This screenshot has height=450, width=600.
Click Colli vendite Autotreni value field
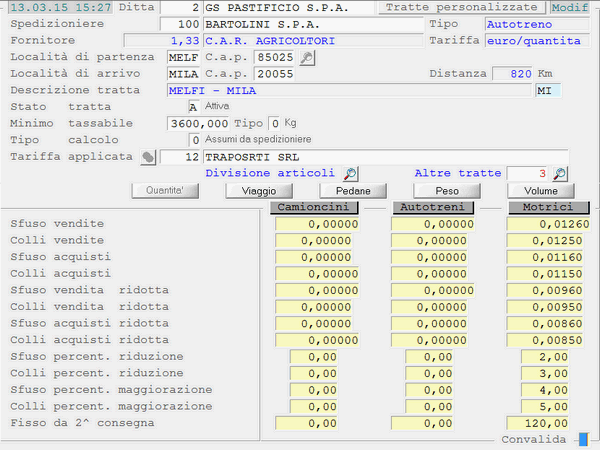point(429,241)
